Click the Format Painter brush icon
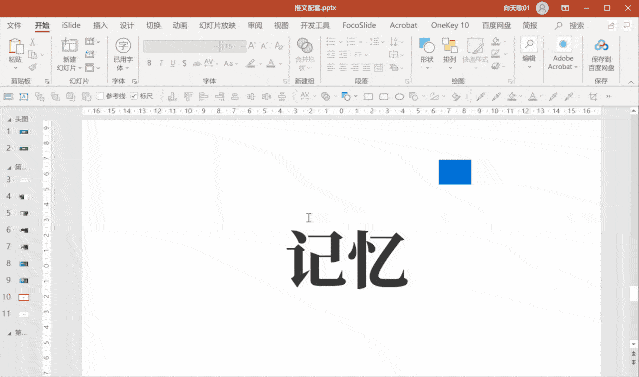 [33, 67]
